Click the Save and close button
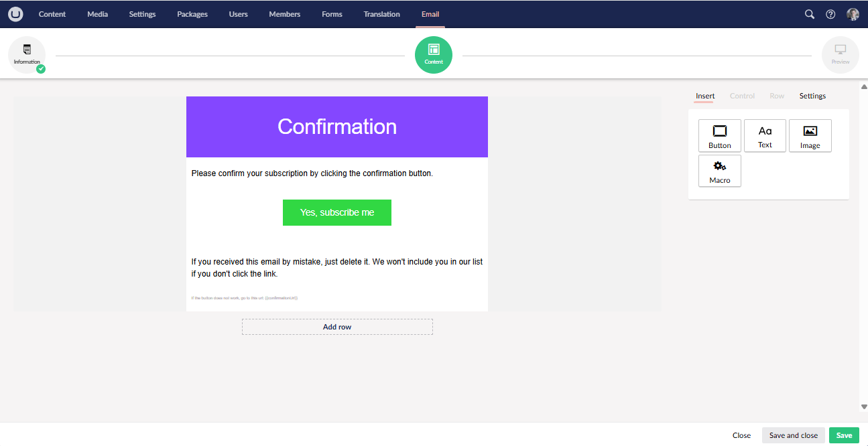 (x=793, y=435)
